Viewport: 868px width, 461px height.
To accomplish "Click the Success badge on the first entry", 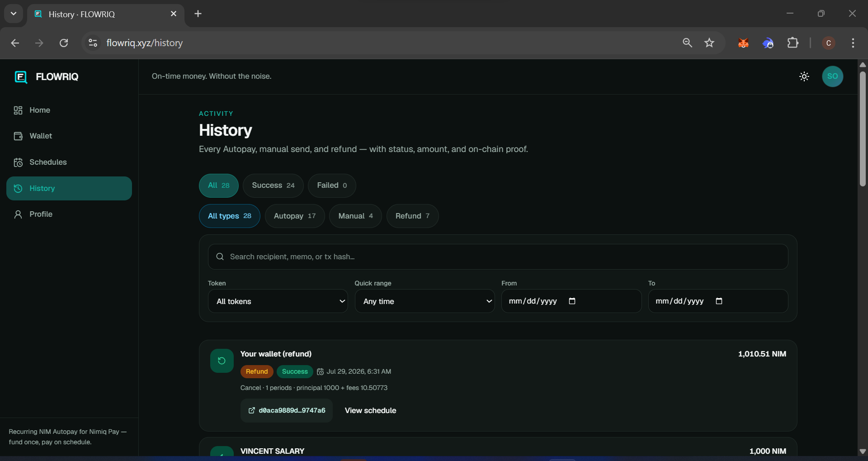I will (x=295, y=372).
